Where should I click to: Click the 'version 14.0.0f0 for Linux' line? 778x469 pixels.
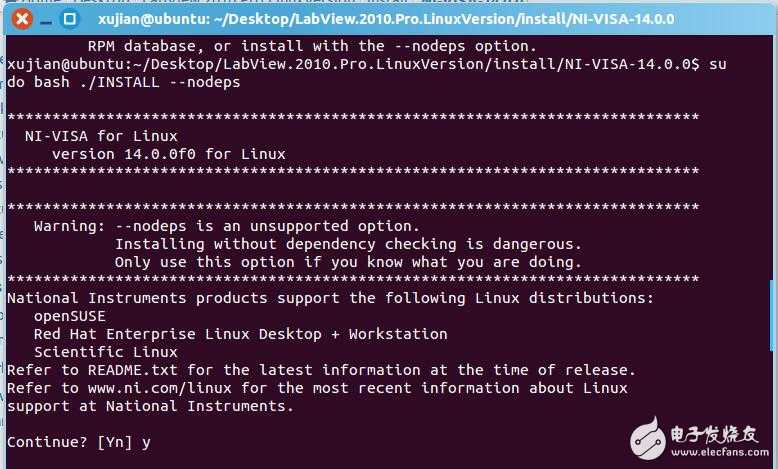pyautogui.click(x=168, y=154)
